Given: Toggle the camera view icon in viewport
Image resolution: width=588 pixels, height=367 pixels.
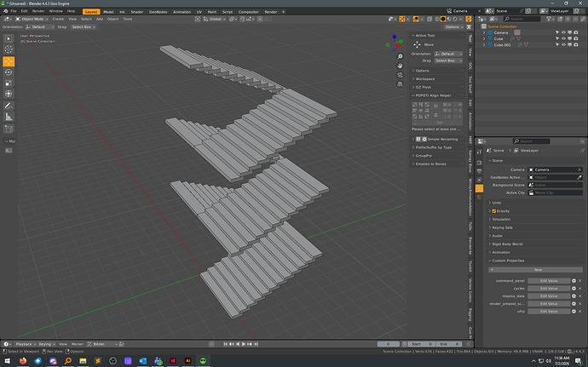Looking at the screenshot, I should (401, 75).
